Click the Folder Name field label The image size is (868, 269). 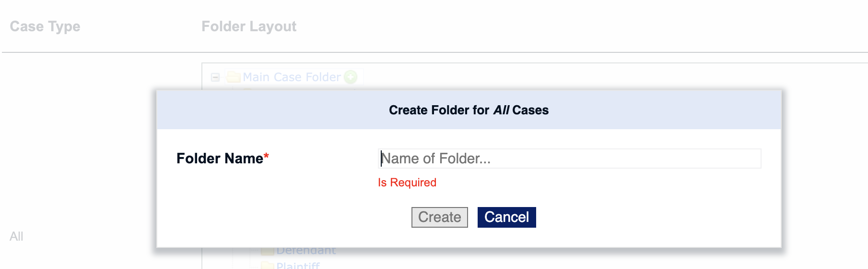click(220, 159)
